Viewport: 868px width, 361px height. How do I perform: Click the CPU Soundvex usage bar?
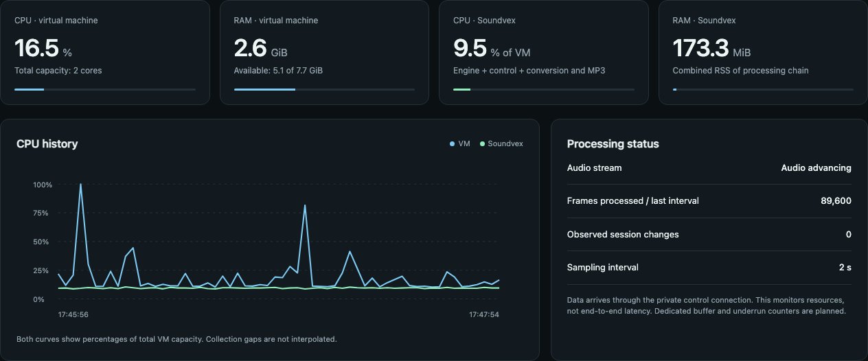click(x=544, y=89)
